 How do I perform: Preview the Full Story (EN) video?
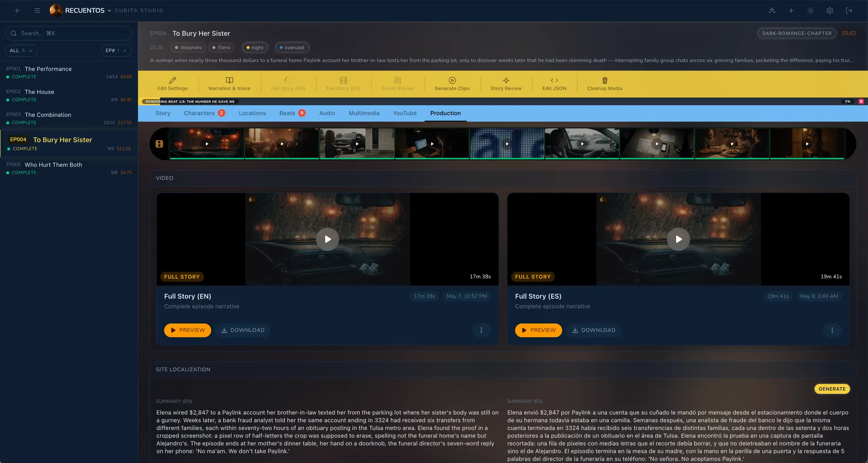(x=188, y=330)
